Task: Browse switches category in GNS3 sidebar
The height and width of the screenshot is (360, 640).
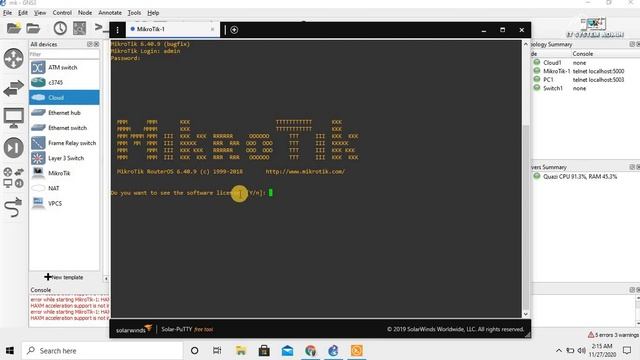Action: tap(13, 88)
